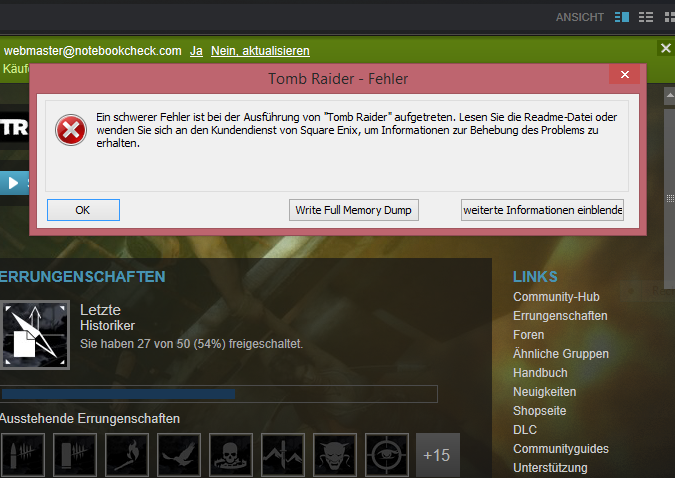This screenshot has width=675, height=478.
Task: Open Shopseite link
Action: click(x=539, y=410)
